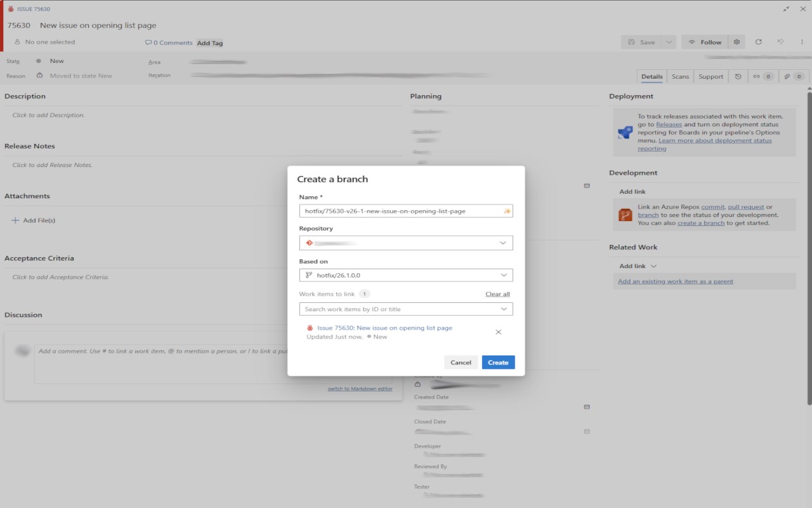Expand the work items search dropdown
812x508 pixels.
pos(503,309)
